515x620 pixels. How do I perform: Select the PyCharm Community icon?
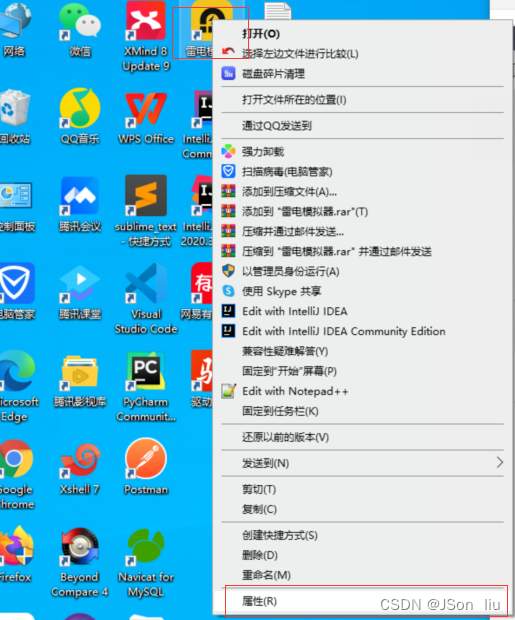click(x=146, y=371)
